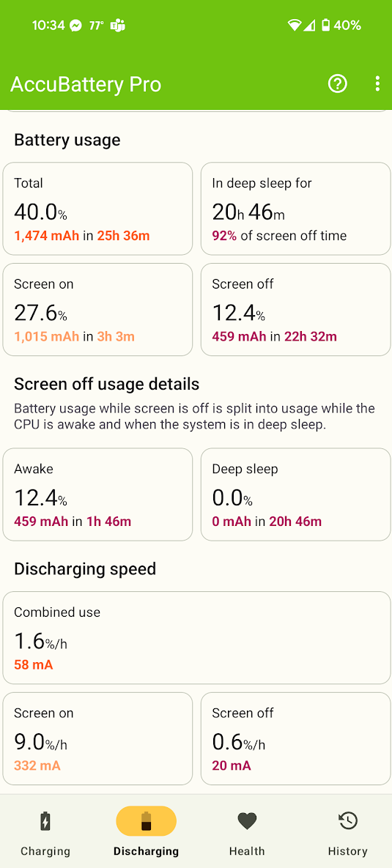Tap the Screen on 9.0%/h speed card
Image resolution: width=392 pixels, height=868 pixels.
(x=98, y=738)
